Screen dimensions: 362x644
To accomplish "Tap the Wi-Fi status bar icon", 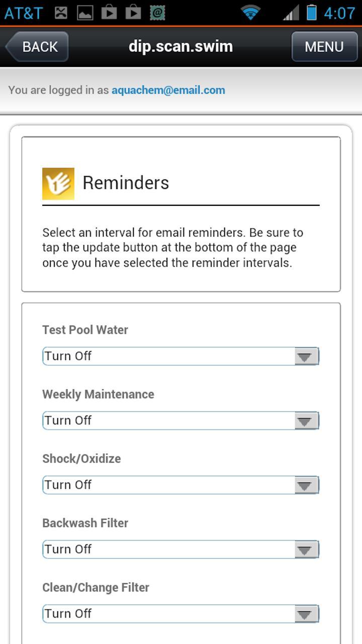I will tap(250, 13).
